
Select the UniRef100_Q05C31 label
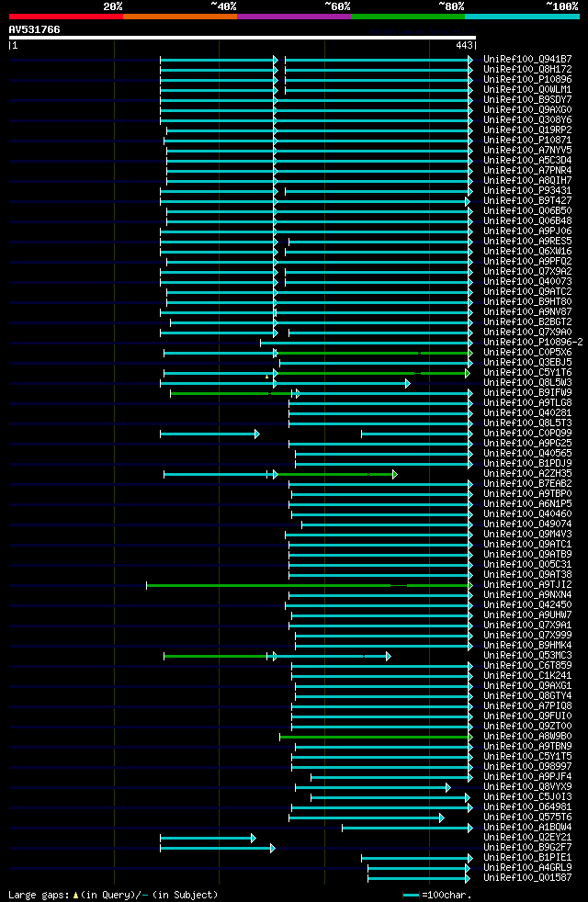tap(527, 565)
